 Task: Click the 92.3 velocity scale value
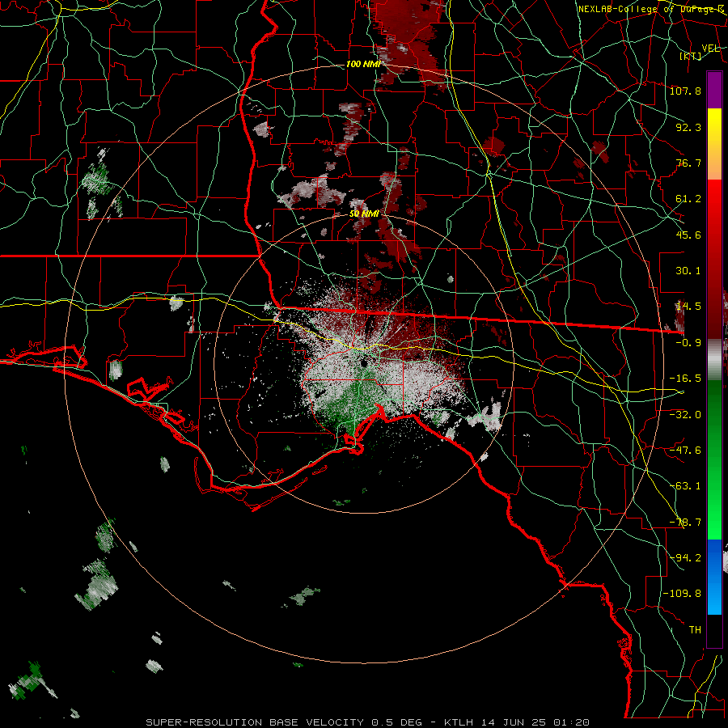click(x=688, y=127)
